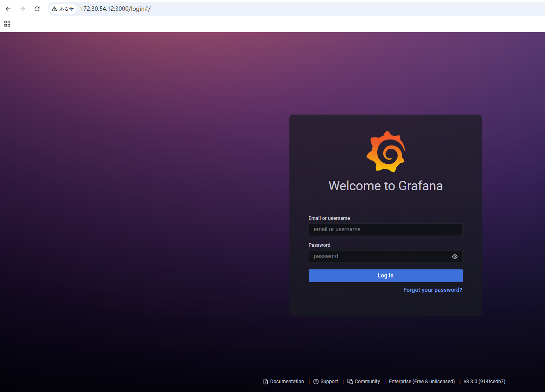This screenshot has width=545, height=392.
Task: Open the apps grid in bookmarks bar
Action: (x=7, y=24)
